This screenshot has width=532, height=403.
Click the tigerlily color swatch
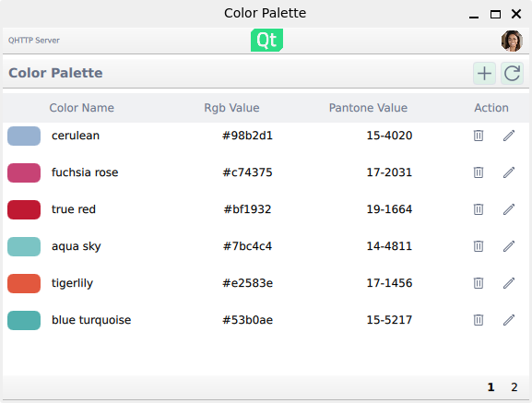coord(24,283)
